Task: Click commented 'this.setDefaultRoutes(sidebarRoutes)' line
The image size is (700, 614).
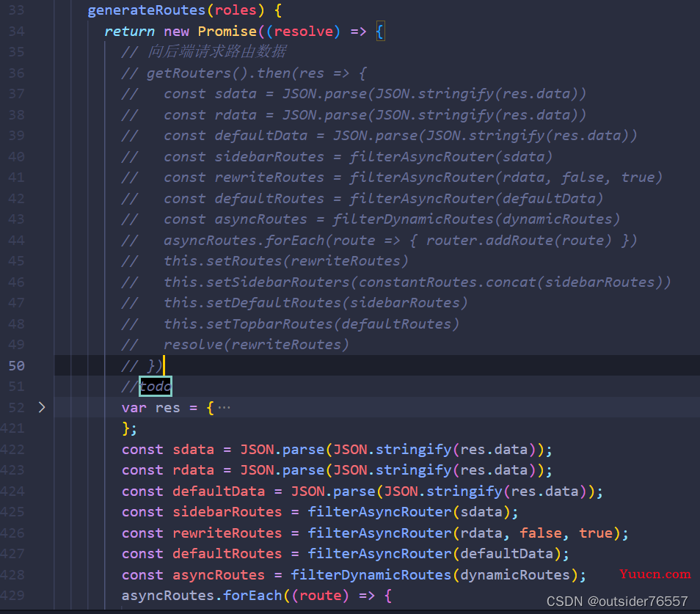Action: coord(316,303)
